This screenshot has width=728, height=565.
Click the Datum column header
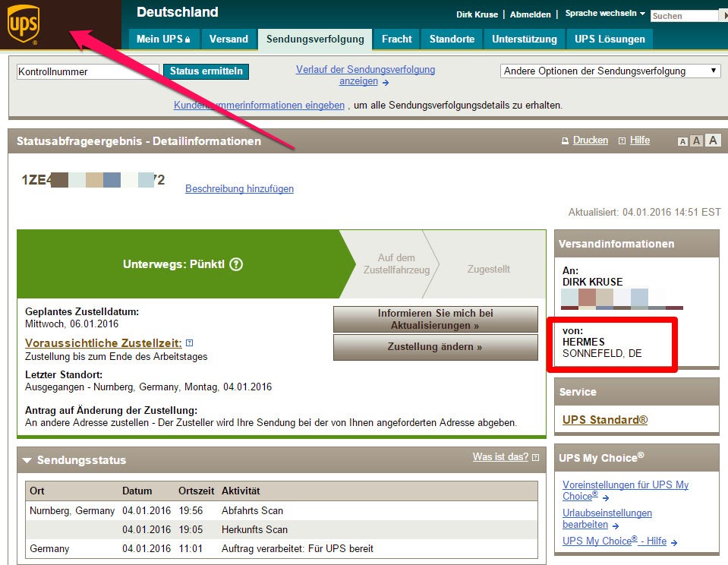(137, 491)
